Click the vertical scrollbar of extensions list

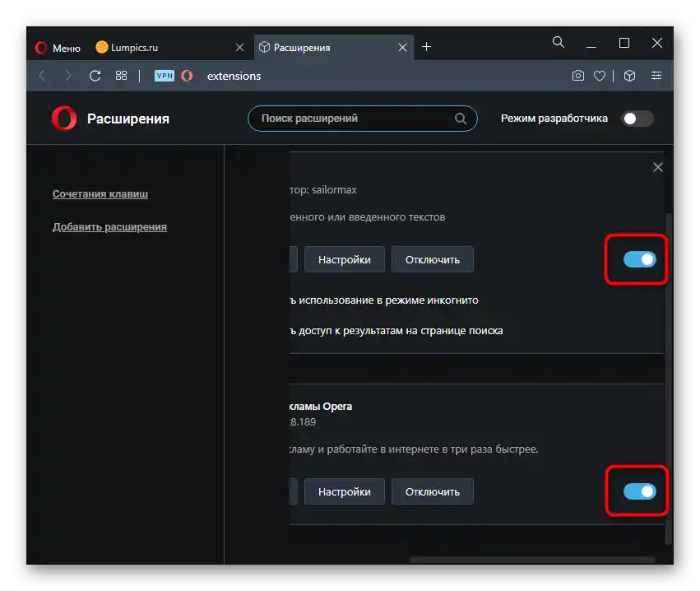pos(669,379)
